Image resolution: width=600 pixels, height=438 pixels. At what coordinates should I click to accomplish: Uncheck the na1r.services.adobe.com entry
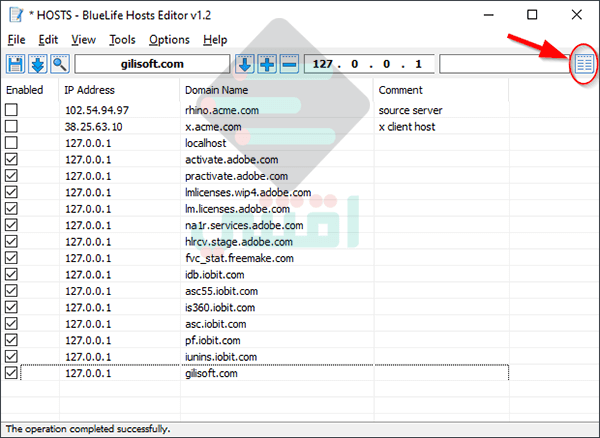tap(11, 225)
